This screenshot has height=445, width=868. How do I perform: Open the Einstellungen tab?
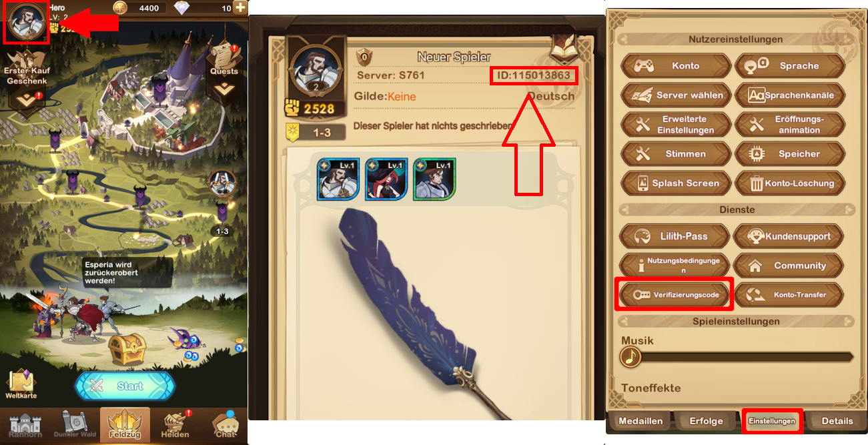click(x=772, y=421)
